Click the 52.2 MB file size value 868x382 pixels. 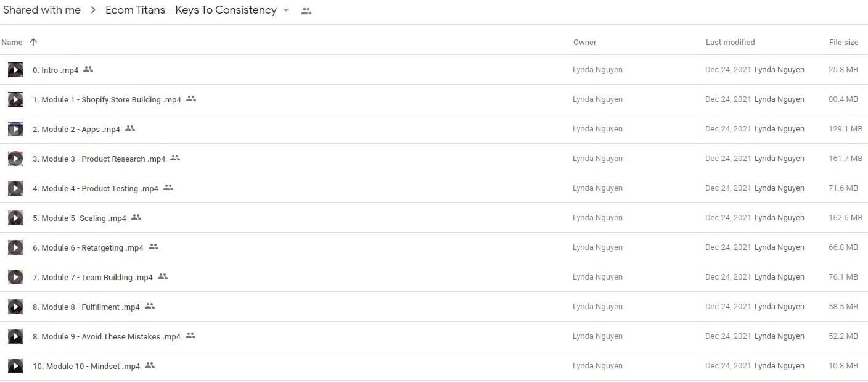point(843,336)
